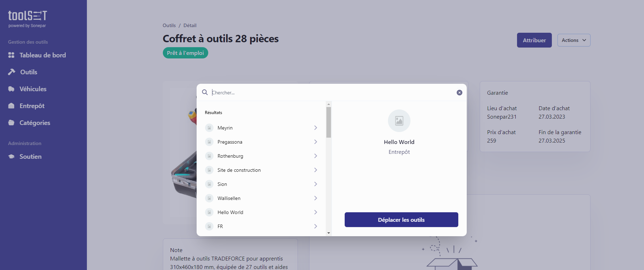Screen dimensions: 644x270
Task: Click the Hello World placeholder image icon
Action: [399, 121]
